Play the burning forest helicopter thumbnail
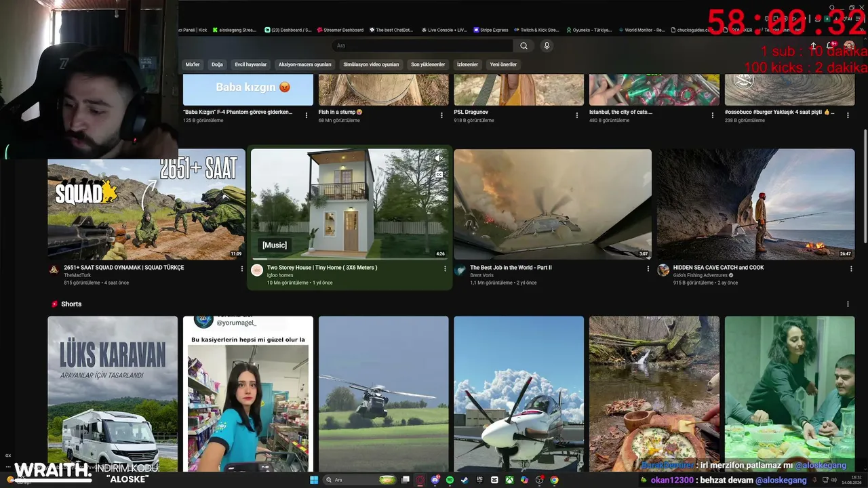This screenshot has width=868, height=488. coord(553,205)
